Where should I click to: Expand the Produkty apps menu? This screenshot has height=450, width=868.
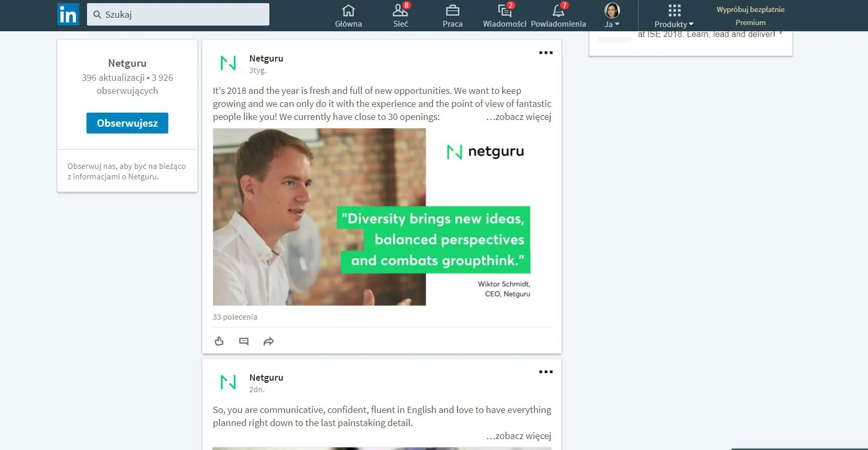674,16
